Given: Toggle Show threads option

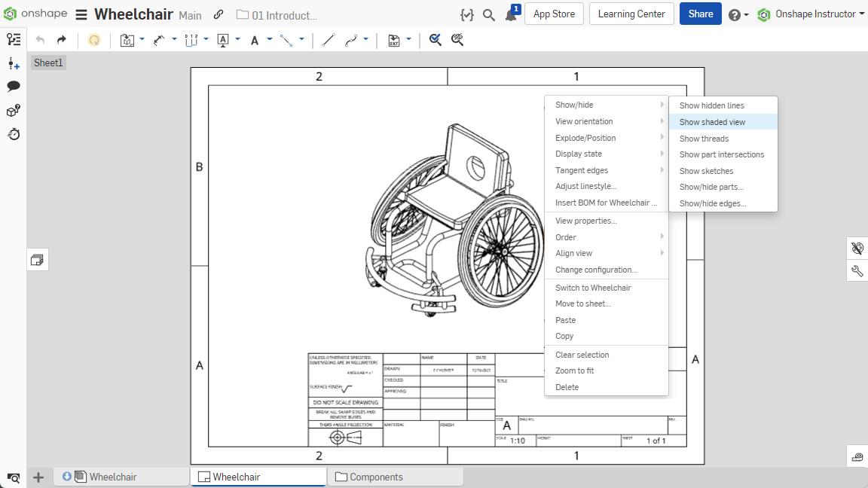Looking at the screenshot, I should coord(704,139).
